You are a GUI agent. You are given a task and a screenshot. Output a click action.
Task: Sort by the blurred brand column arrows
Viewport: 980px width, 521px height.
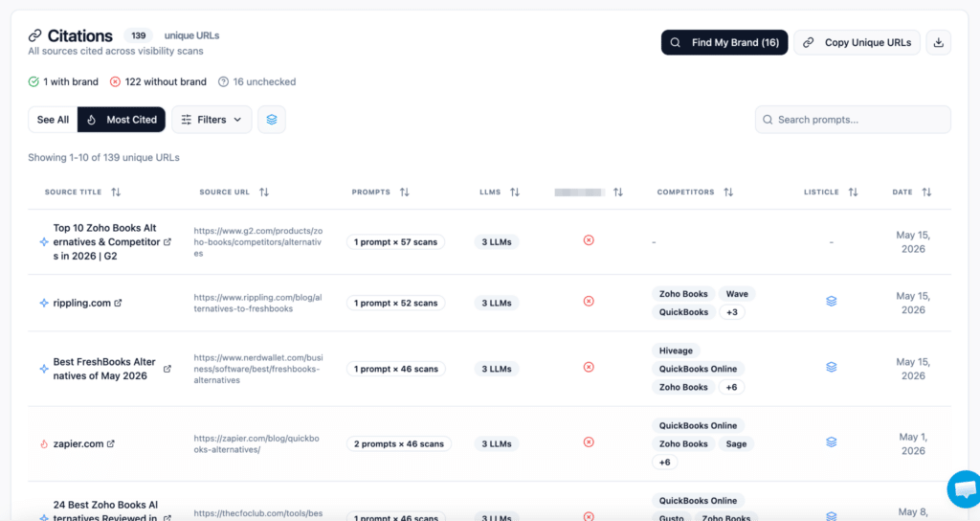coord(618,192)
